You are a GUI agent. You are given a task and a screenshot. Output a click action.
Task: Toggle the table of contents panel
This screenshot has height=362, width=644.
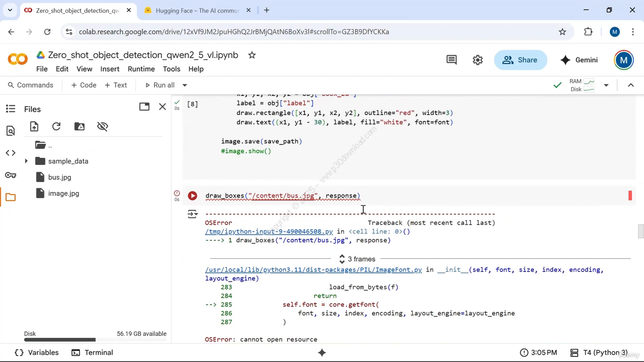11,109
